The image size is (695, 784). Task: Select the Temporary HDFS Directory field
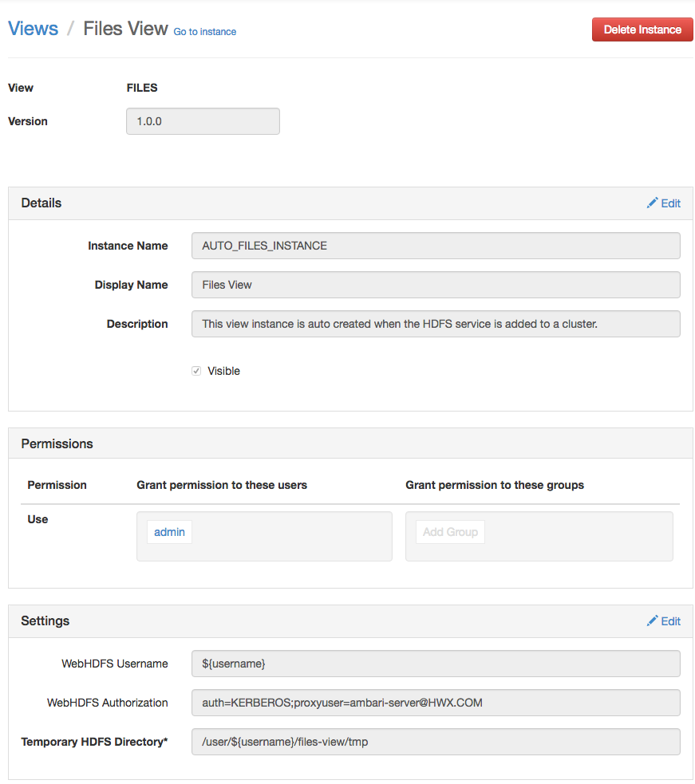[x=436, y=742]
